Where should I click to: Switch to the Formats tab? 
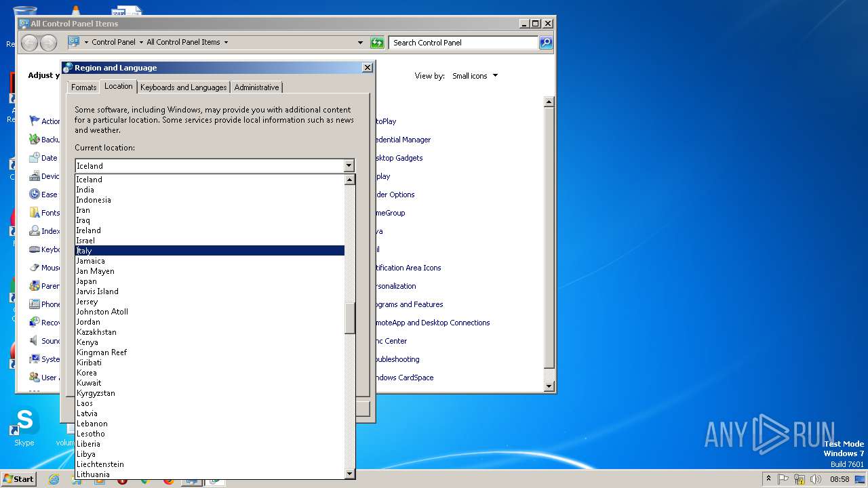(x=83, y=87)
